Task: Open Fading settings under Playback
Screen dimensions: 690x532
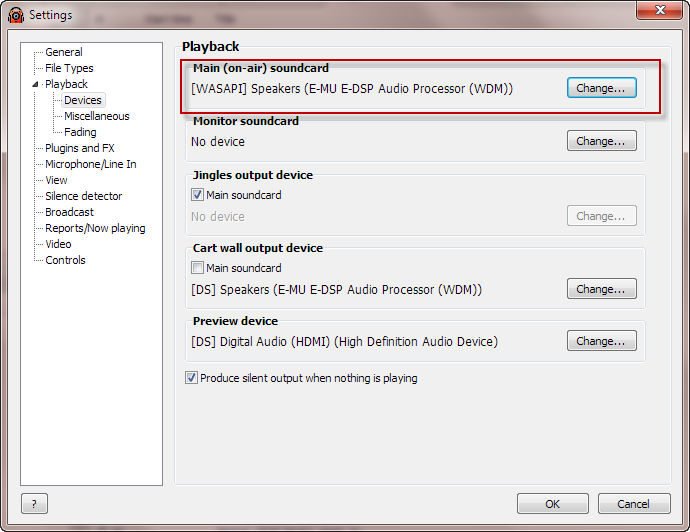Action: pos(80,132)
